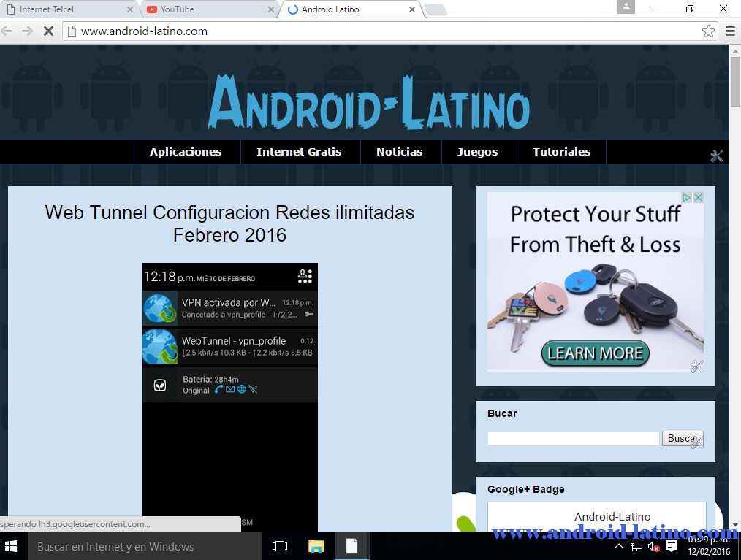
Task: Click the wrench icon on navigation bar
Action: coord(717,156)
